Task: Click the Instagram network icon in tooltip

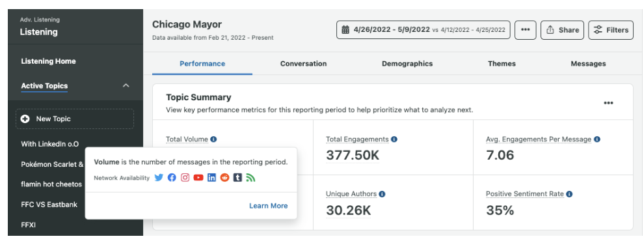Action: click(185, 178)
